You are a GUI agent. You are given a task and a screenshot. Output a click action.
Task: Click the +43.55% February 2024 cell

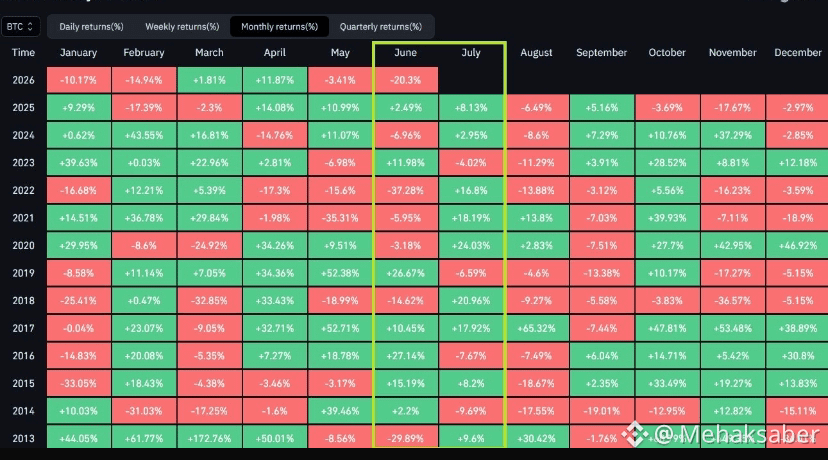pos(144,135)
